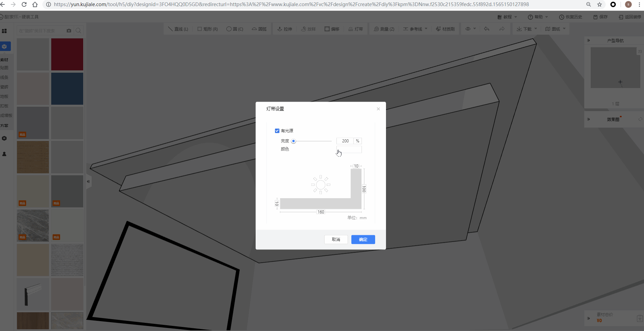The width and height of the screenshot is (644, 331).
Task: Click the 材质刷 material brush tool
Action: tap(445, 29)
